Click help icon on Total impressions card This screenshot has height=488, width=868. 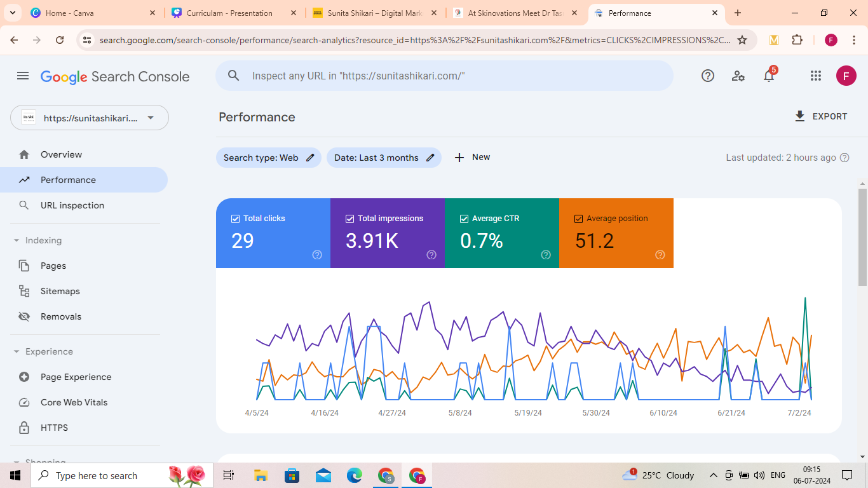(431, 255)
